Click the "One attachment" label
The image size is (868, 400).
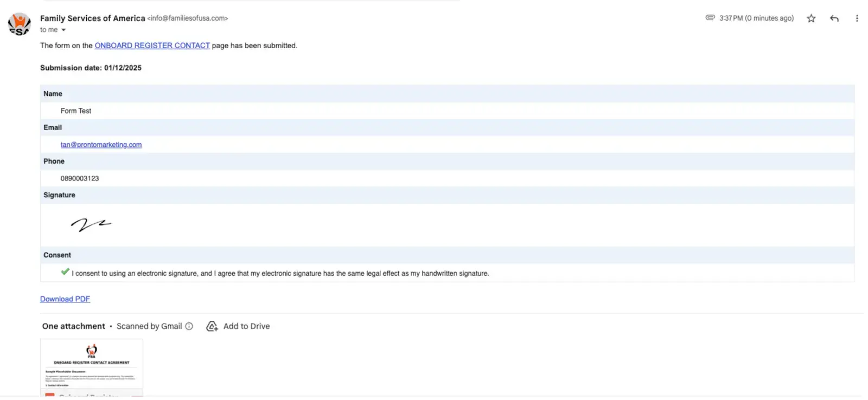74,326
